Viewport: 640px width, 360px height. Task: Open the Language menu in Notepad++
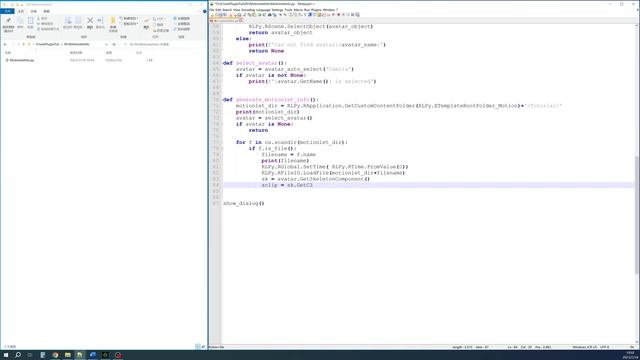click(x=263, y=10)
